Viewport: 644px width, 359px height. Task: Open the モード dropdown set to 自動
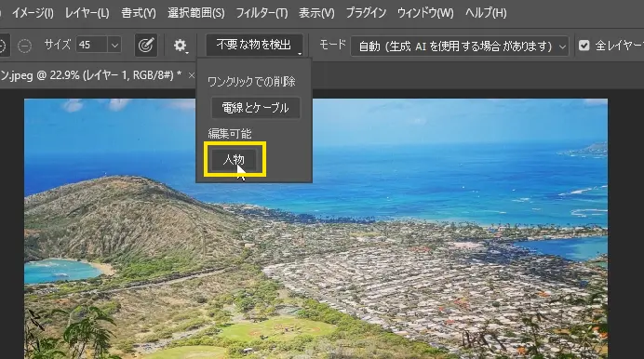coord(459,46)
